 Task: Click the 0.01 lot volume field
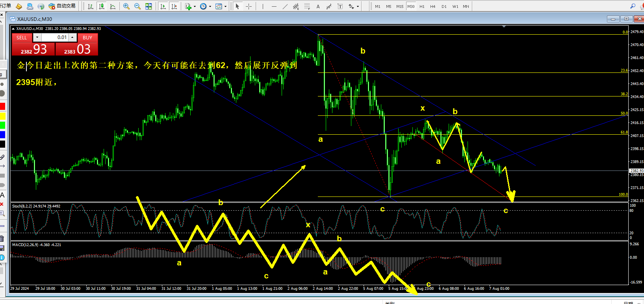coord(55,37)
